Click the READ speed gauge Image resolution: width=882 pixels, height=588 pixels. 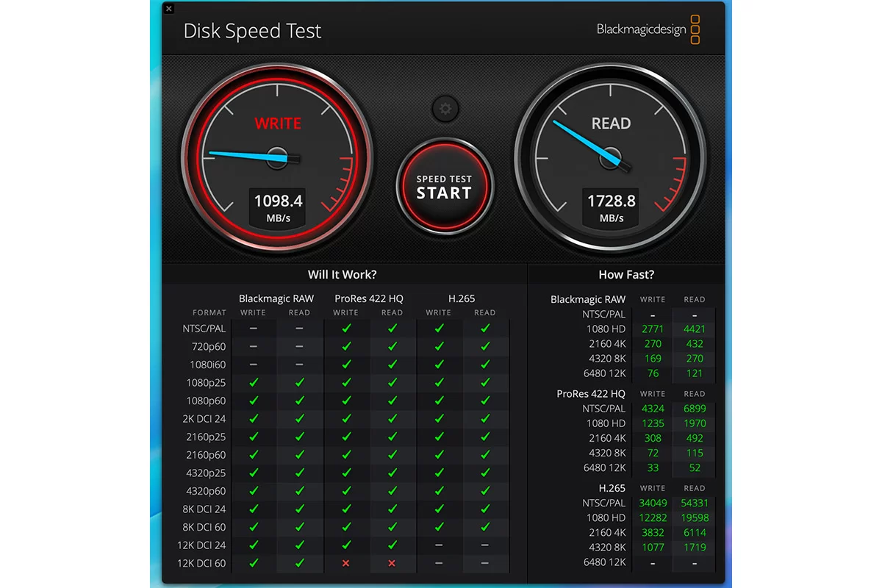[x=610, y=158]
